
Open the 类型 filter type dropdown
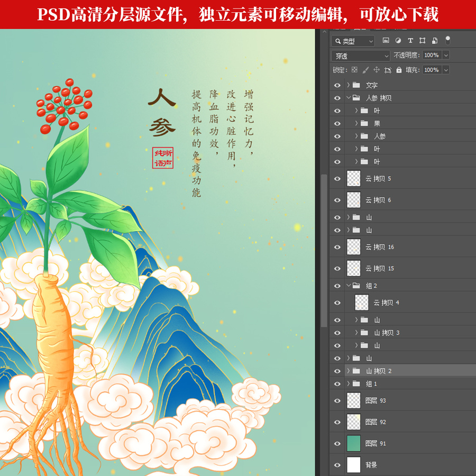[353, 41]
